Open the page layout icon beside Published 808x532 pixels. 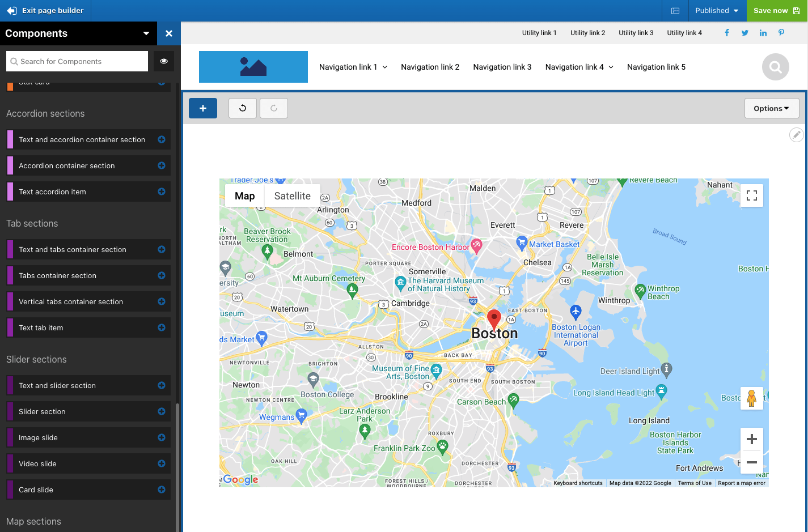coord(675,11)
